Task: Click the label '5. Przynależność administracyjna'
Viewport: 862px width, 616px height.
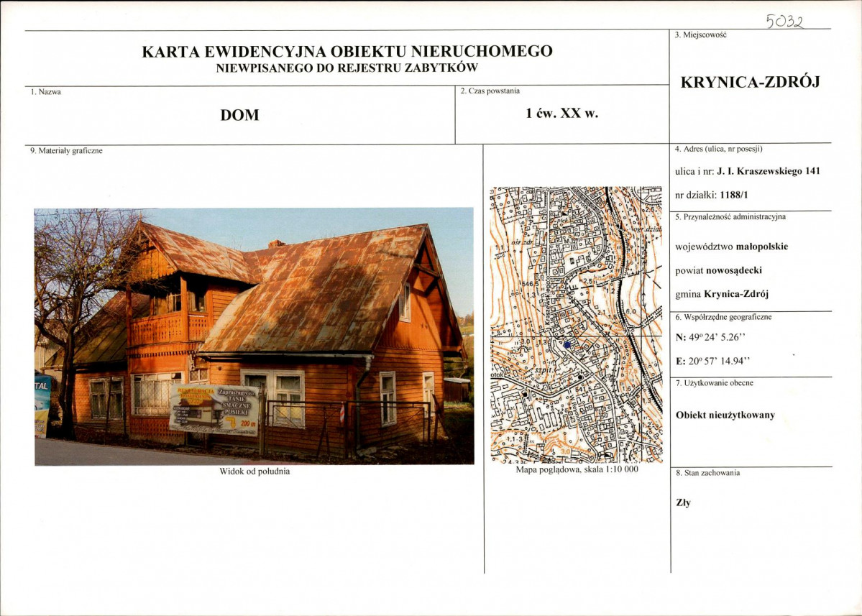Action: pyautogui.click(x=730, y=217)
